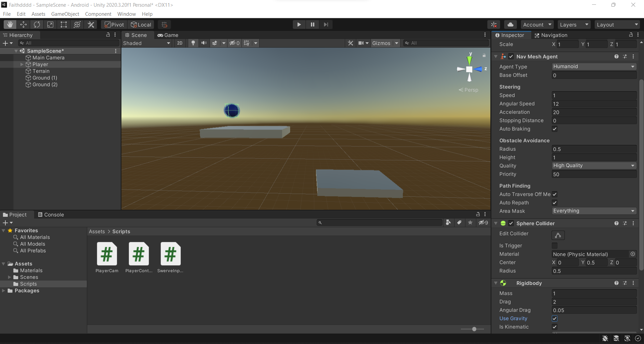Image resolution: width=644 pixels, height=344 pixels.
Task: Toggle scene lighting bulb icon
Action: pos(193,43)
